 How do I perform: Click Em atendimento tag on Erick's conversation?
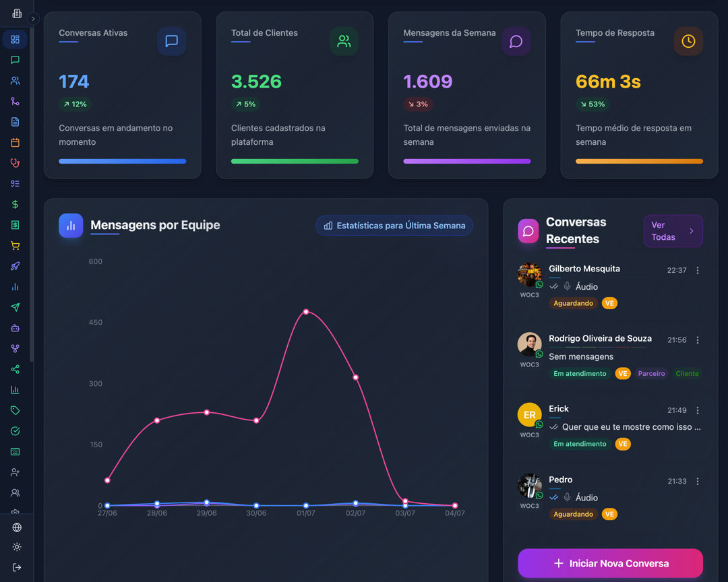tap(580, 444)
